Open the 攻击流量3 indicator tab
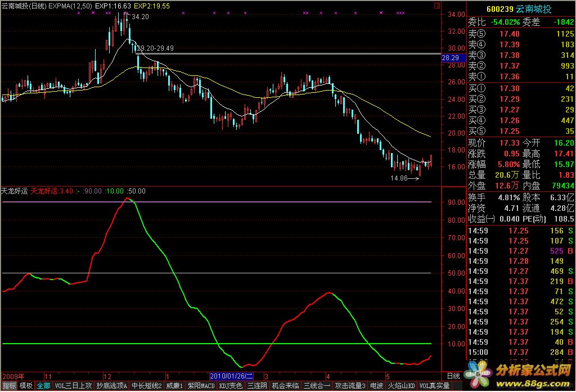 pyautogui.click(x=350, y=385)
